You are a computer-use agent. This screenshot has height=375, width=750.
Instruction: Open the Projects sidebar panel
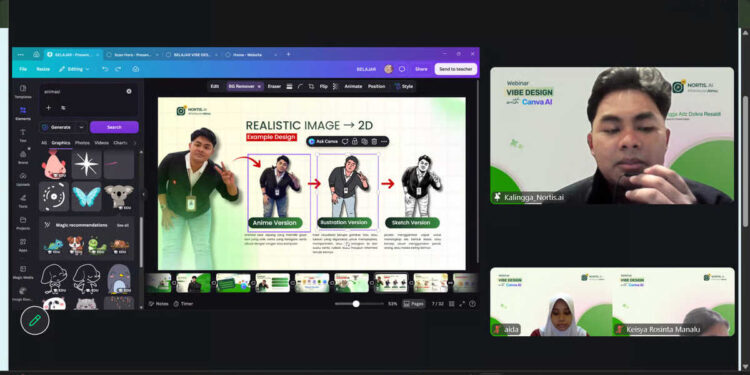pos(22,222)
